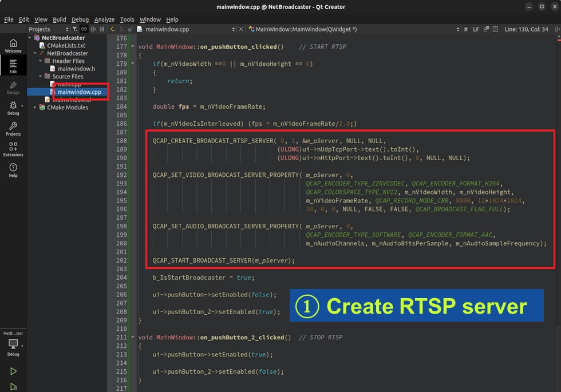Image resolution: width=561 pixels, height=392 pixels.
Task: Open the File menu
Action: coord(9,19)
